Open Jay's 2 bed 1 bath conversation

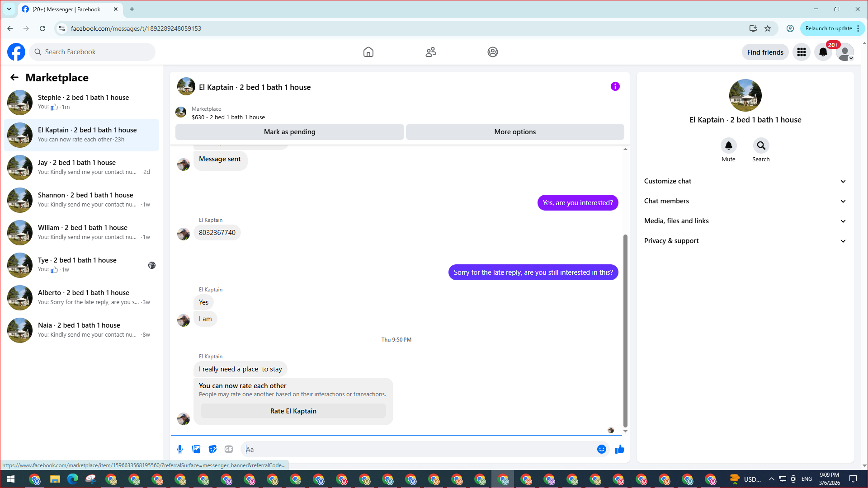coord(81,167)
